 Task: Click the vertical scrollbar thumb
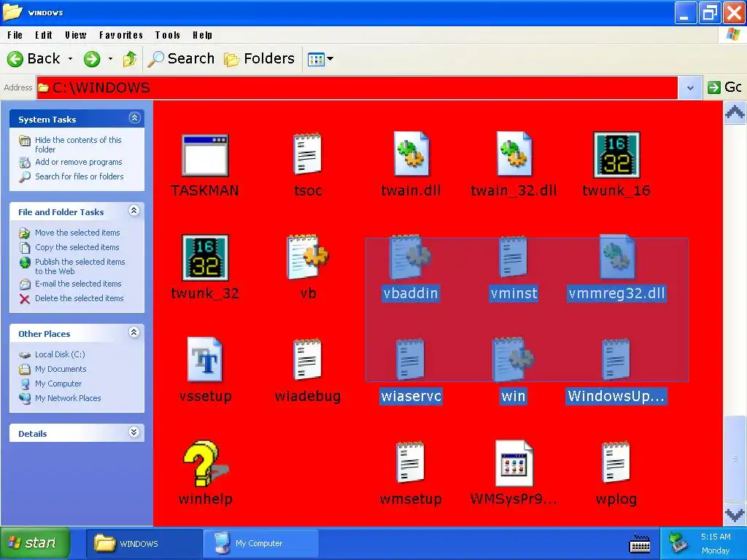pos(735,458)
